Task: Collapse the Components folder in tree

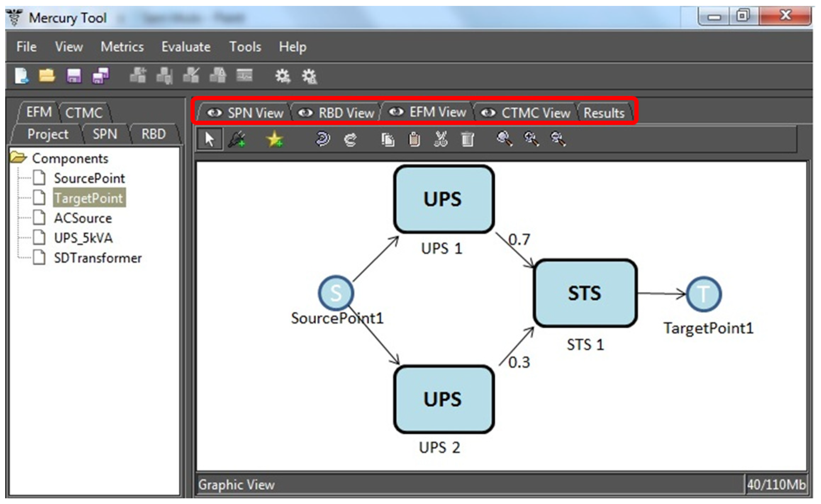Action: point(18,158)
